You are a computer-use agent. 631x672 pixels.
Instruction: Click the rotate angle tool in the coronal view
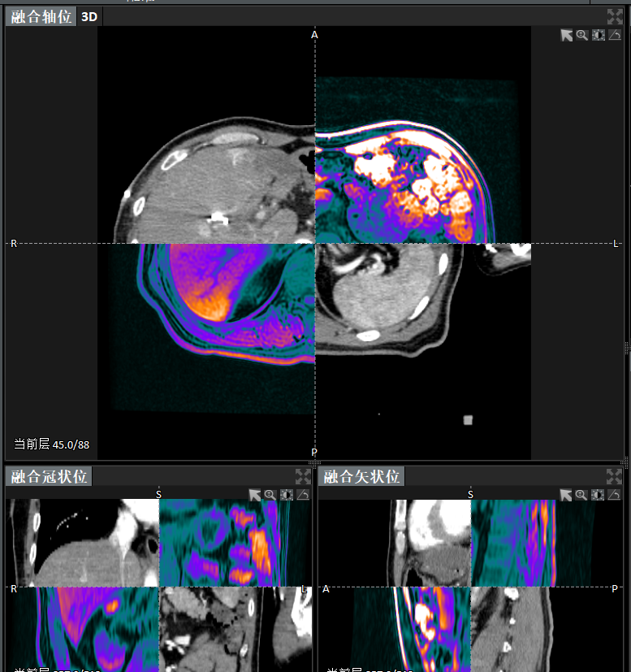pyautogui.click(x=303, y=495)
